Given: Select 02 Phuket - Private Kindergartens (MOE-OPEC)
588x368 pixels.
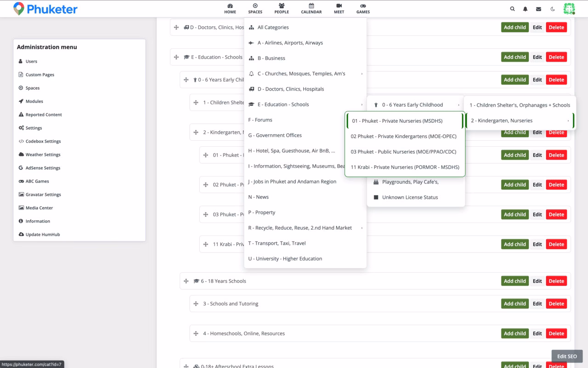Looking at the screenshot, I should click(x=405, y=137).
